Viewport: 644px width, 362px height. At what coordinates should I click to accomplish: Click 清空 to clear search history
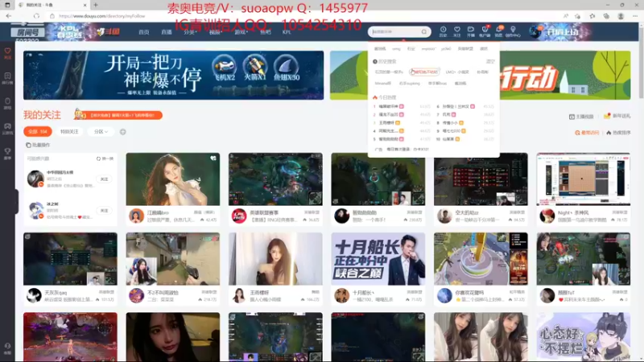coord(490,62)
